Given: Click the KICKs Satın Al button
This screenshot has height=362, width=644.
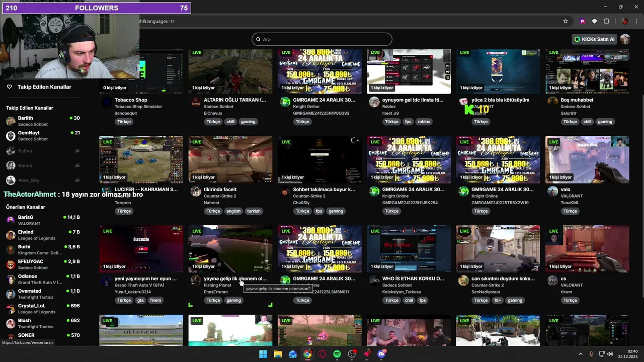Looking at the screenshot, I should (x=595, y=39).
